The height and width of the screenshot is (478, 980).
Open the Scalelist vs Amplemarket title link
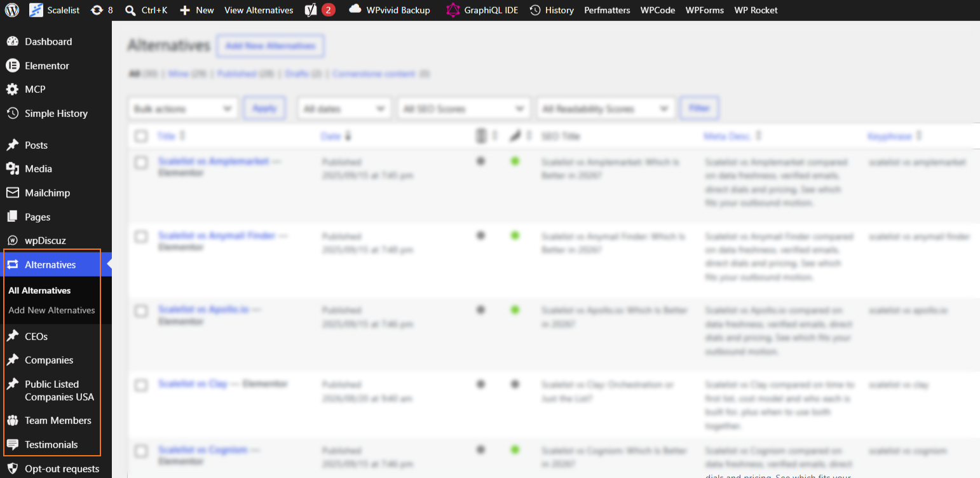pyautogui.click(x=214, y=161)
